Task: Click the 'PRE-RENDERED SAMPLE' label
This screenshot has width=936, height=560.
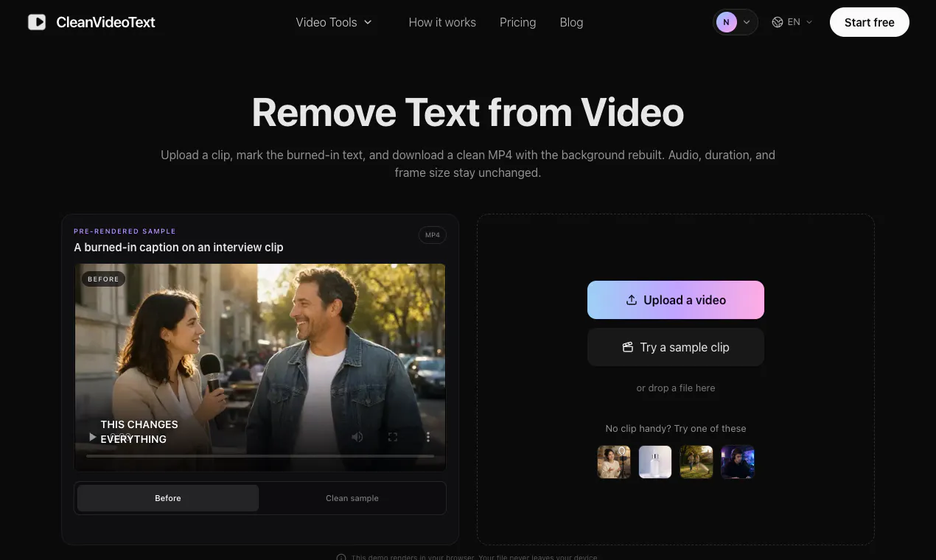Action: (x=125, y=231)
